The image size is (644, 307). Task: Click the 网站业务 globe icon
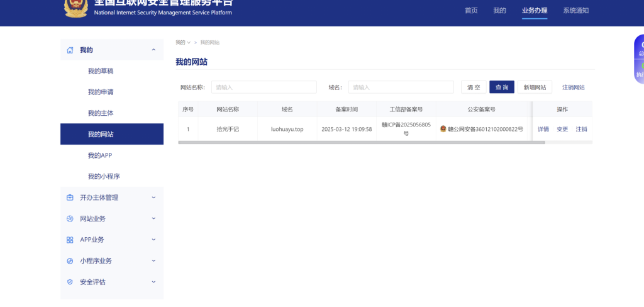[x=70, y=219]
